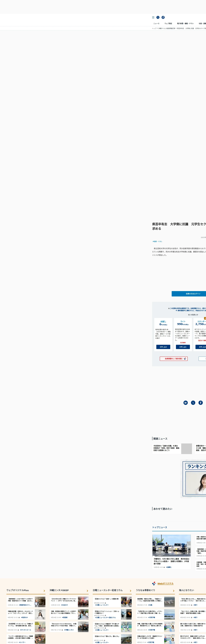
Task: Click the Facebook icon in header
Action: [x=163, y=17]
